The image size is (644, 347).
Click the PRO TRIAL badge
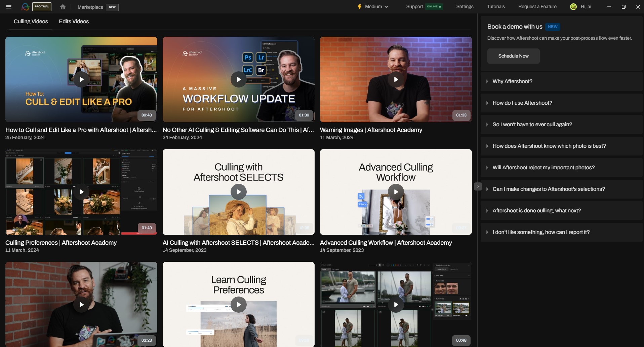click(x=42, y=7)
